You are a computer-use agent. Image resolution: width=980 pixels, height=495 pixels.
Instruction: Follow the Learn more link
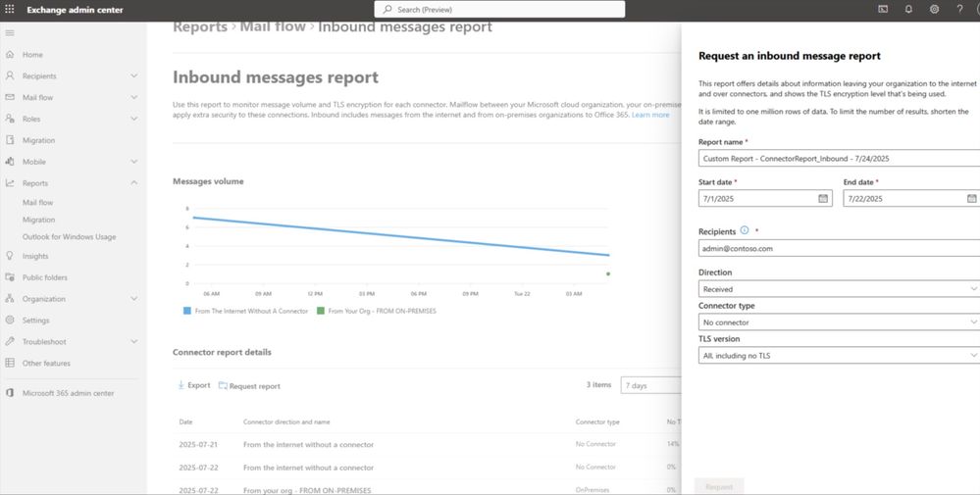click(x=650, y=115)
